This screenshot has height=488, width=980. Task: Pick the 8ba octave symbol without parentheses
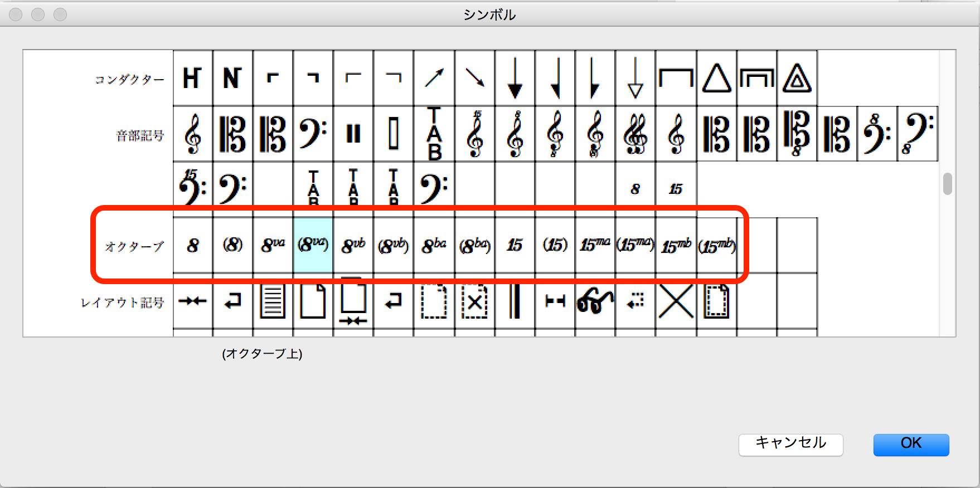(x=434, y=245)
